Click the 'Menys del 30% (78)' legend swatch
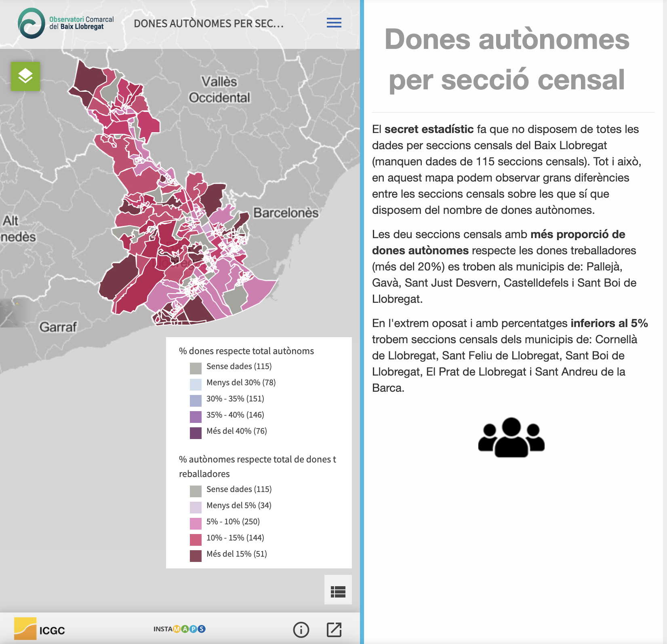667x644 pixels. (x=196, y=384)
